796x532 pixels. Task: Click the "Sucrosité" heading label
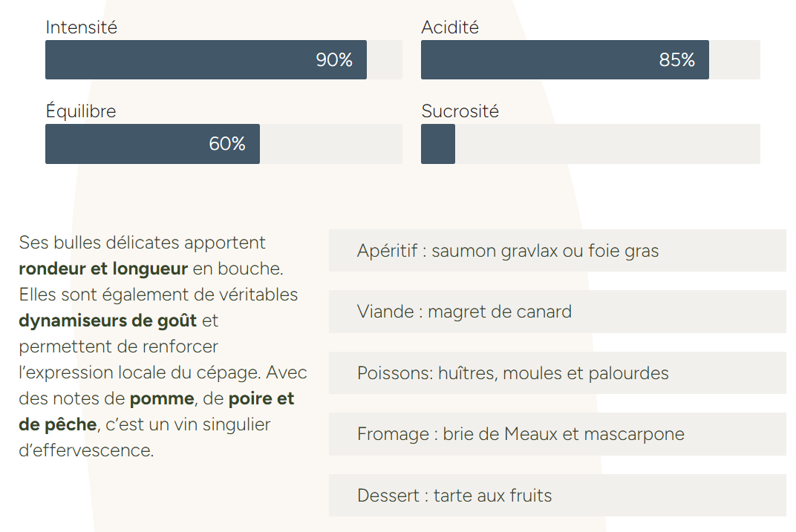(x=460, y=111)
